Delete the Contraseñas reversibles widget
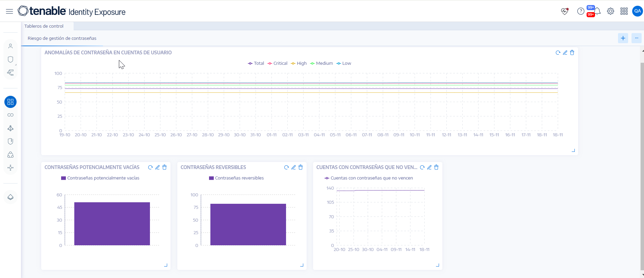The width and height of the screenshot is (644, 278). point(301,167)
